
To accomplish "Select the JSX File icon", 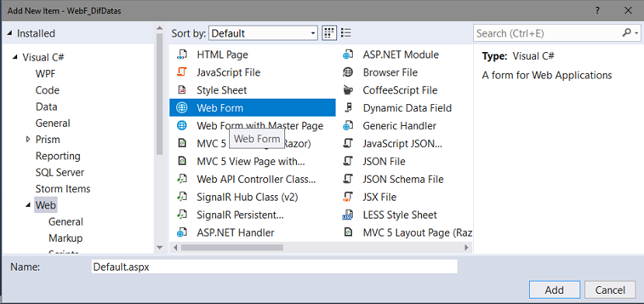I will 348,197.
